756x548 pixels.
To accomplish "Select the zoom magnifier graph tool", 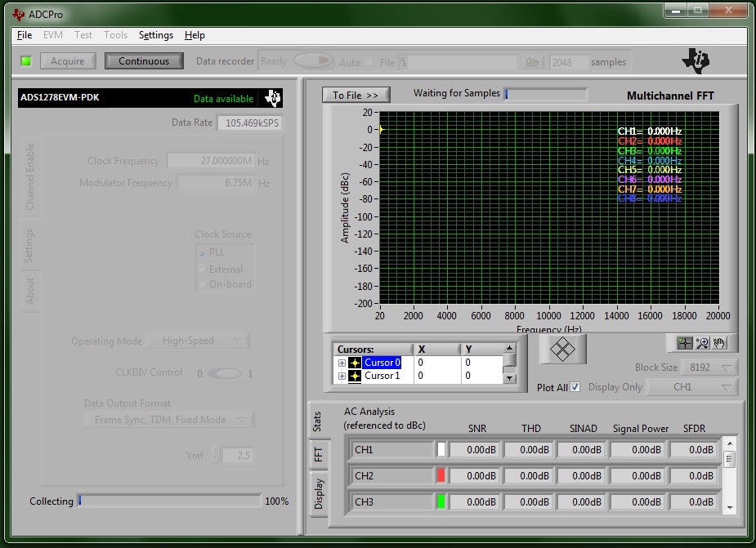I will tap(702, 343).
